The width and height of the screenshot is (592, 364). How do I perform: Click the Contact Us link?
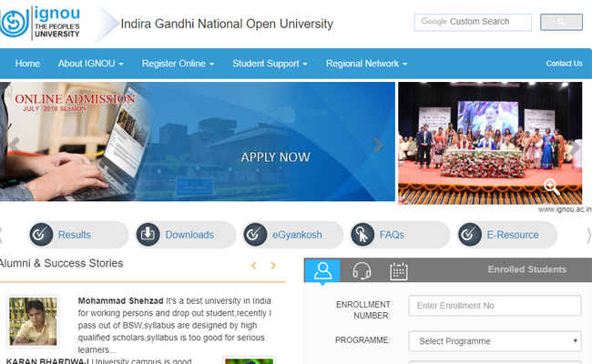(x=564, y=64)
